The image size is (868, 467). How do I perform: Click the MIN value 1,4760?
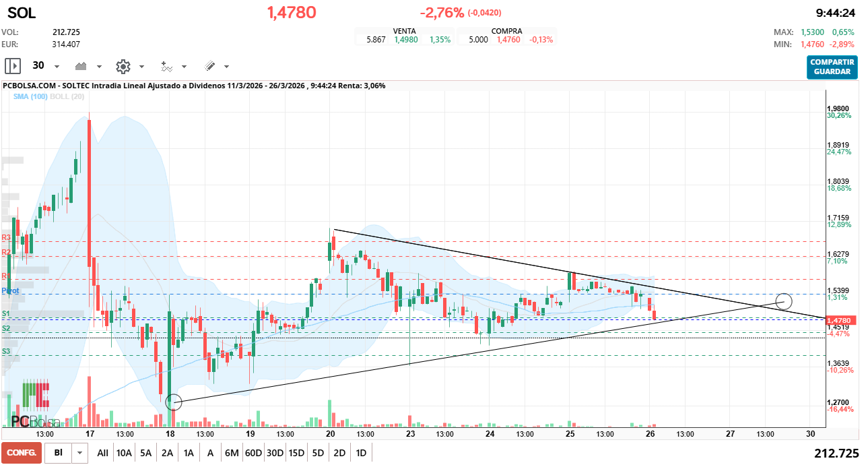[x=812, y=44]
